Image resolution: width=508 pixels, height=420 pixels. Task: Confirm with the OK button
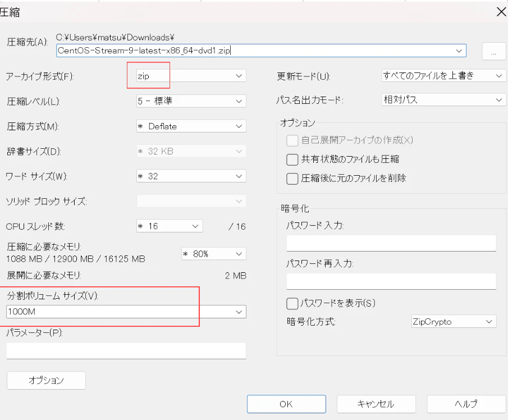(286, 404)
